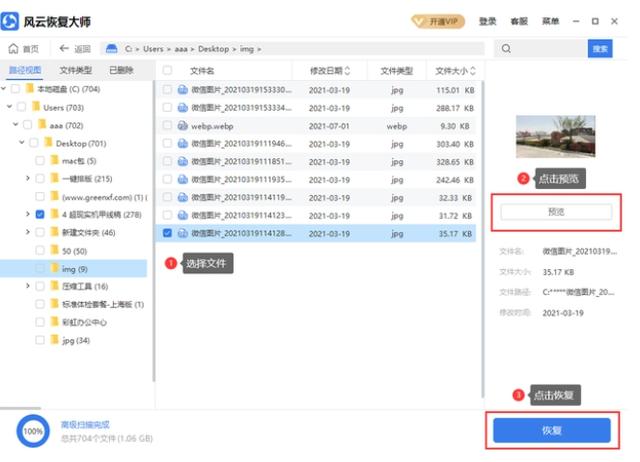Sort by 文件大小 arrows icon

coord(473,71)
